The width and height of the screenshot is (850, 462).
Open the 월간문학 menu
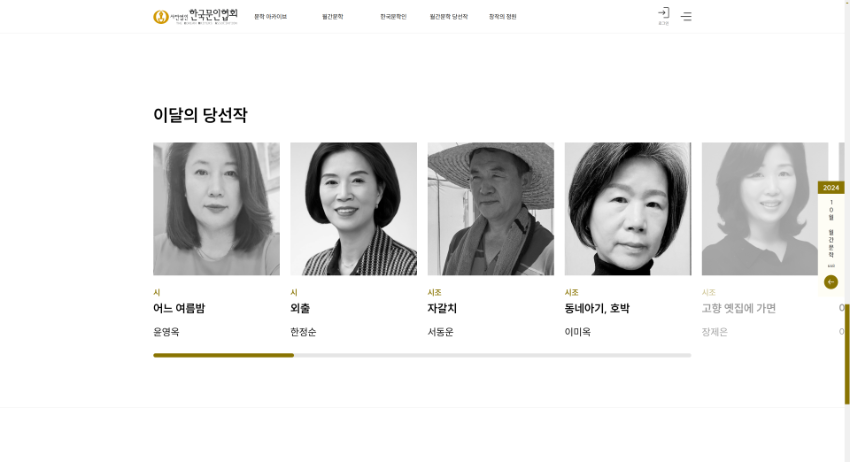(332, 17)
